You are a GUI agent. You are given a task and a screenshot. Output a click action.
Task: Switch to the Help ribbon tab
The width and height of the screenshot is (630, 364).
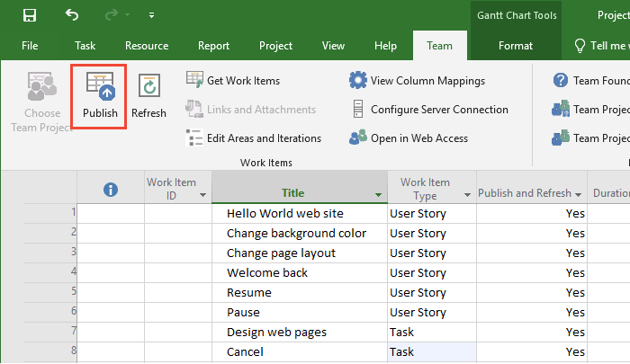[x=386, y=46]
